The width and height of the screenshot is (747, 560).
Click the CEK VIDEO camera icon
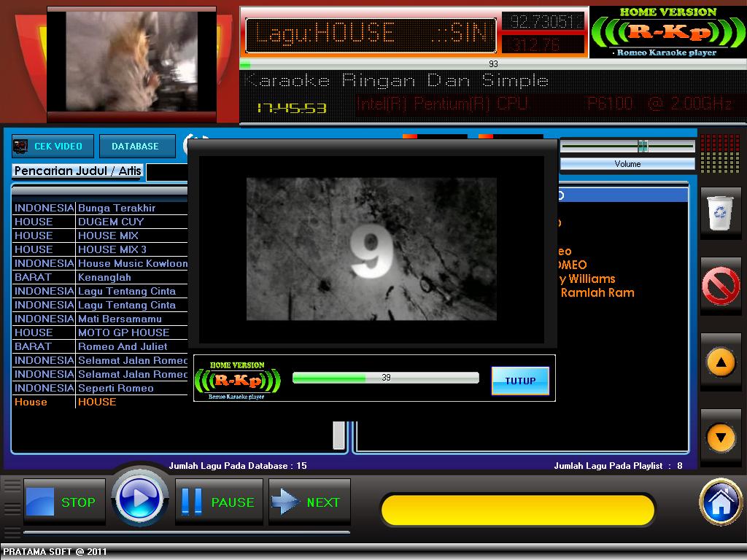point(20,146)
